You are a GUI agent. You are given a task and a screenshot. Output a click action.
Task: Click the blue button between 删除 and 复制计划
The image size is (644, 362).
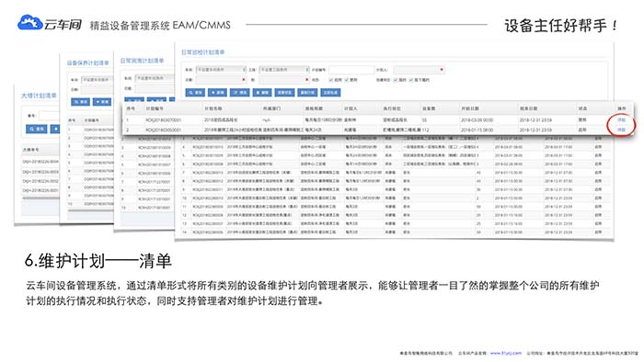click(284, 93)
